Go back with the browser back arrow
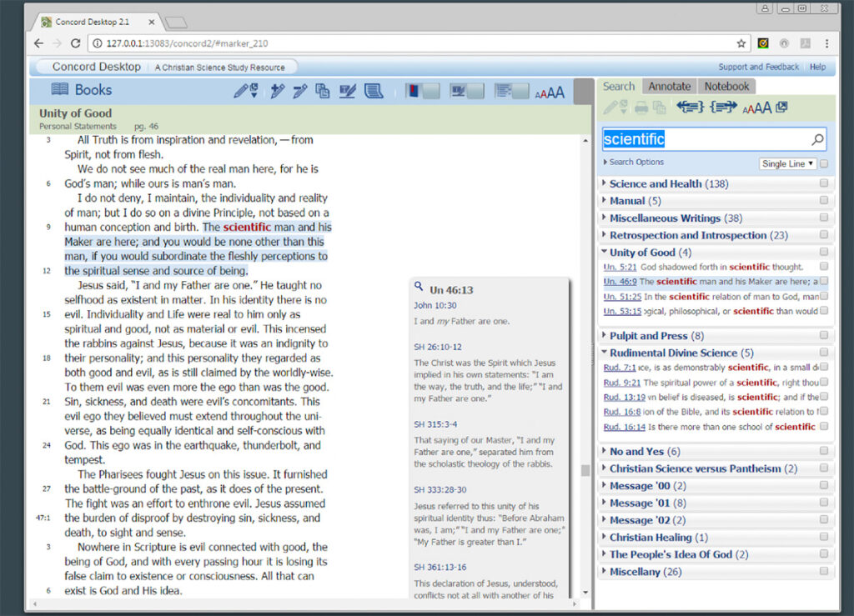854x616 pixels. point(38,43)
